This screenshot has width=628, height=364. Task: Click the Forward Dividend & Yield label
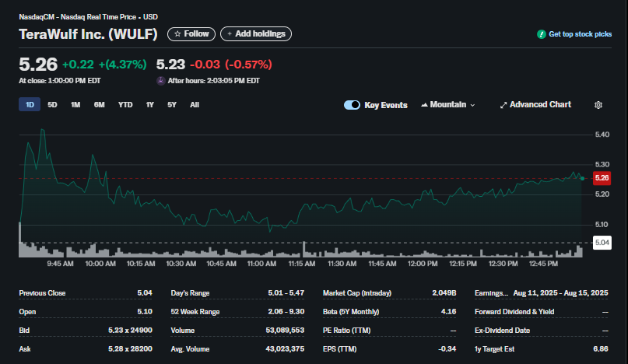click(x=514, y=312)
